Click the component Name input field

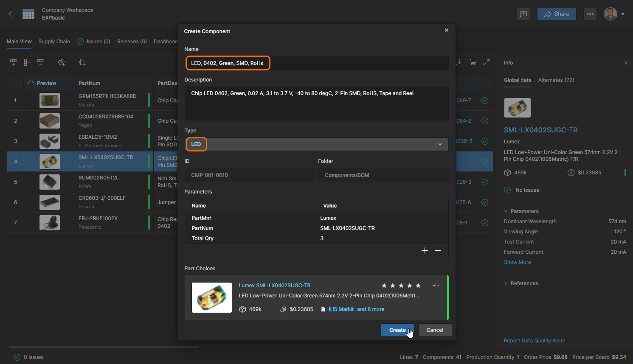click(316, 63)
